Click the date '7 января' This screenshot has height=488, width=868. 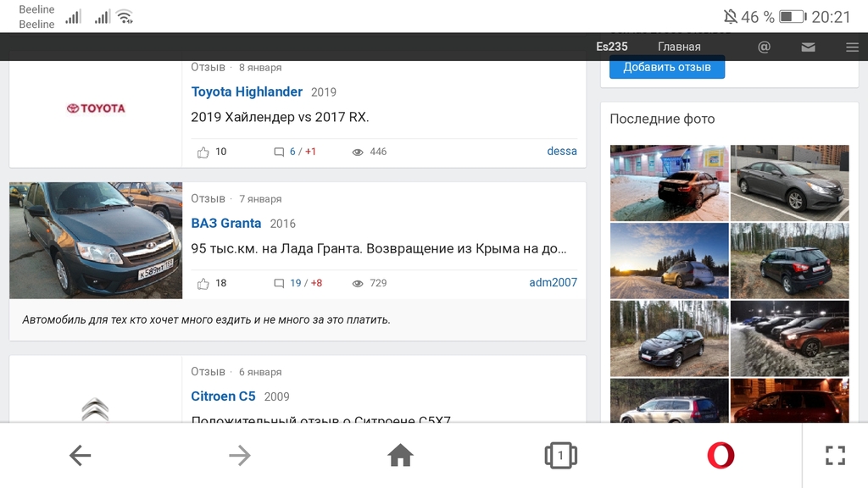(x=260, y=199)
